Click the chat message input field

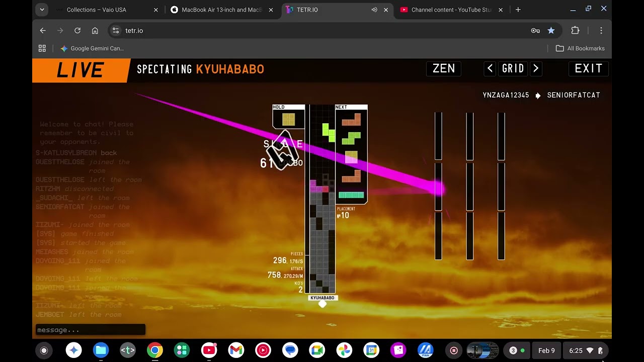[91, 330]
